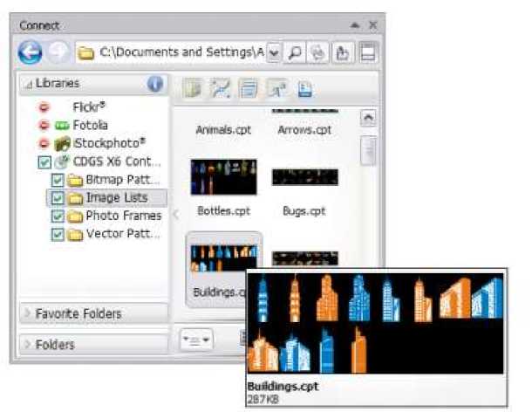Uncheck the Photo Frames checkbox
This screenshot has height=412, width=532.
58,216
